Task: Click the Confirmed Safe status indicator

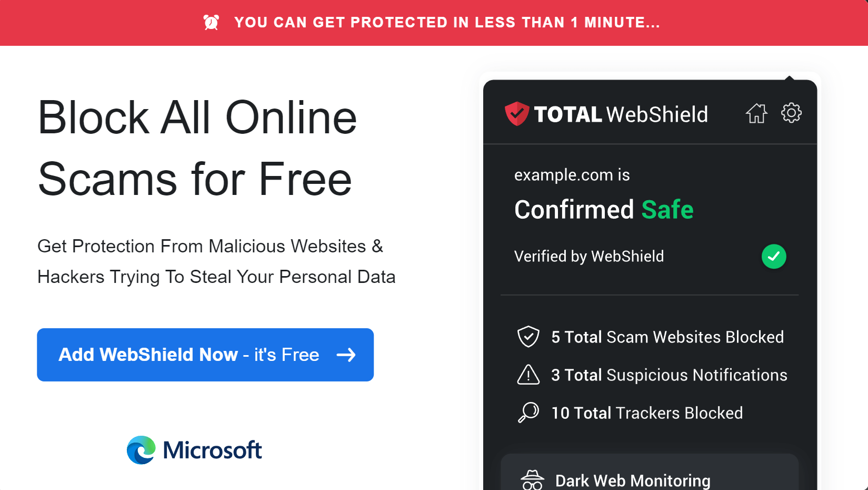Action: (x=604, y=210)
